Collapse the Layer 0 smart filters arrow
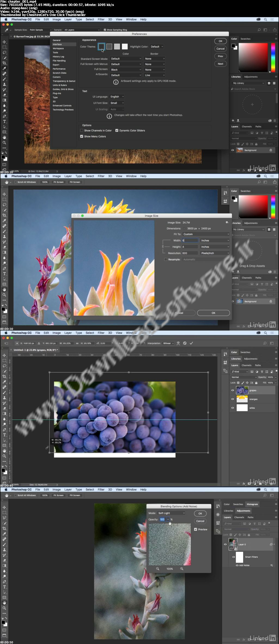 [274, 544]
